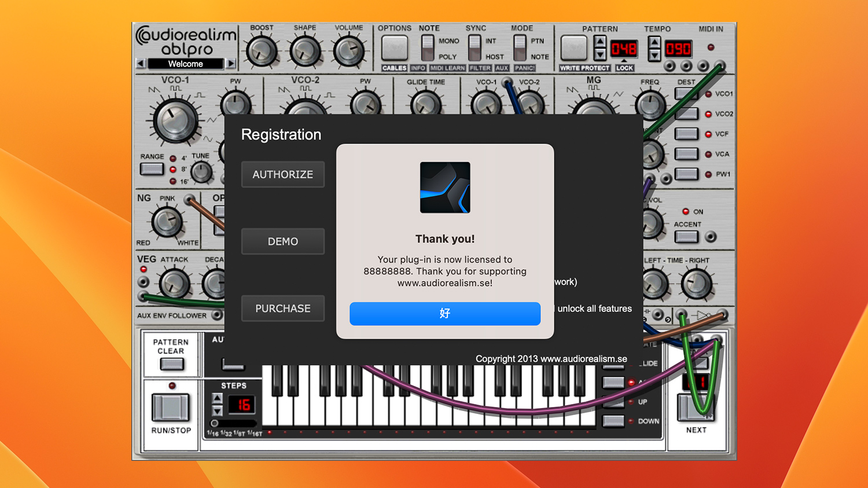Click the large square PATTERN button
The image size is (868, 488).
(574, 48)
